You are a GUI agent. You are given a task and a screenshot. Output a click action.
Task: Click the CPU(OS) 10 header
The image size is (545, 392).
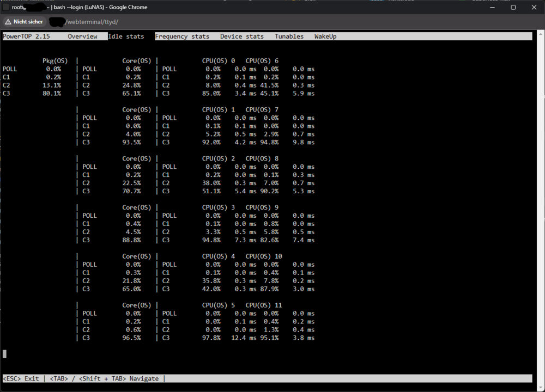pyautogui.click(x=264, y=256)
